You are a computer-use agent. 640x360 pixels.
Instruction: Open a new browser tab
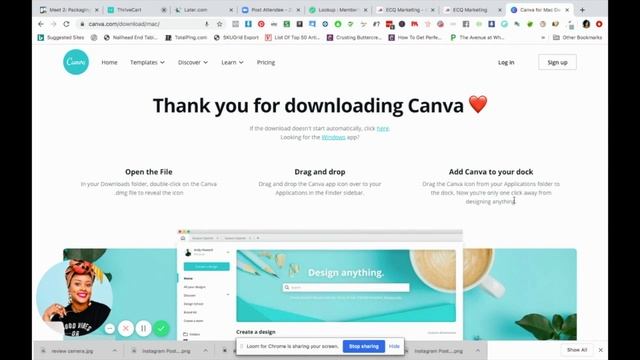click(x=582, y=10)
